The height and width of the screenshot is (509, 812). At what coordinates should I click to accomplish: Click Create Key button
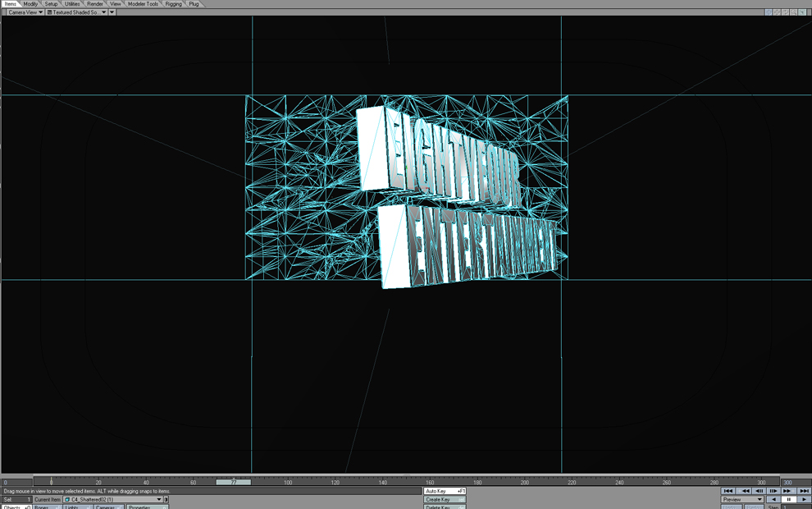tap(445, 499)
